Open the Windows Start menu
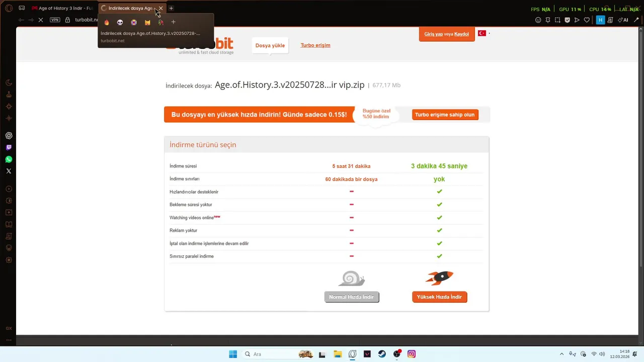Screen dimensions: 644x362 coord(233,354)
